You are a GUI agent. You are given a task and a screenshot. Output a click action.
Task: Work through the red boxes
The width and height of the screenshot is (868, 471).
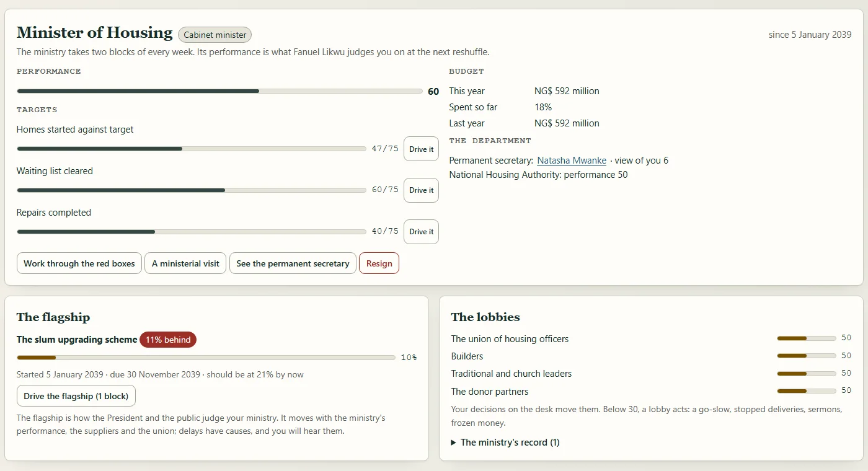coord(79,263)
